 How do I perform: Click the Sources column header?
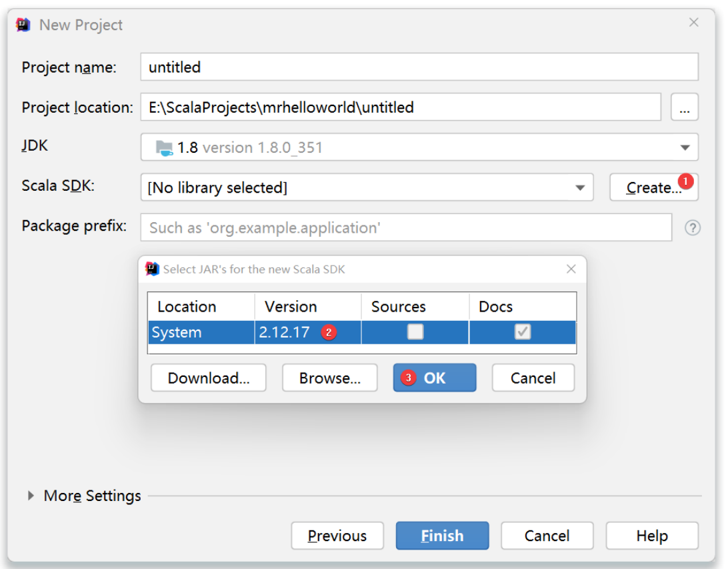(415, 307)
